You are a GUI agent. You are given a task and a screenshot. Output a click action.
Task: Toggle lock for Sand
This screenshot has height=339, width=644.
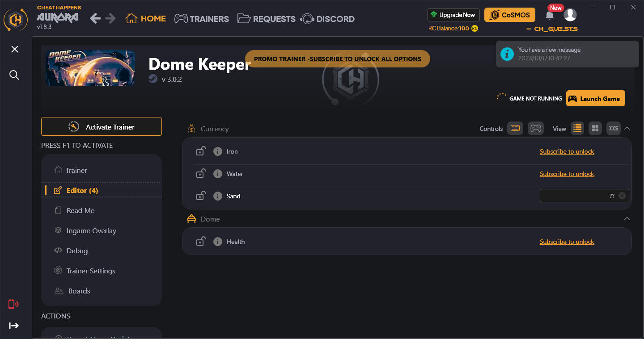201,196
